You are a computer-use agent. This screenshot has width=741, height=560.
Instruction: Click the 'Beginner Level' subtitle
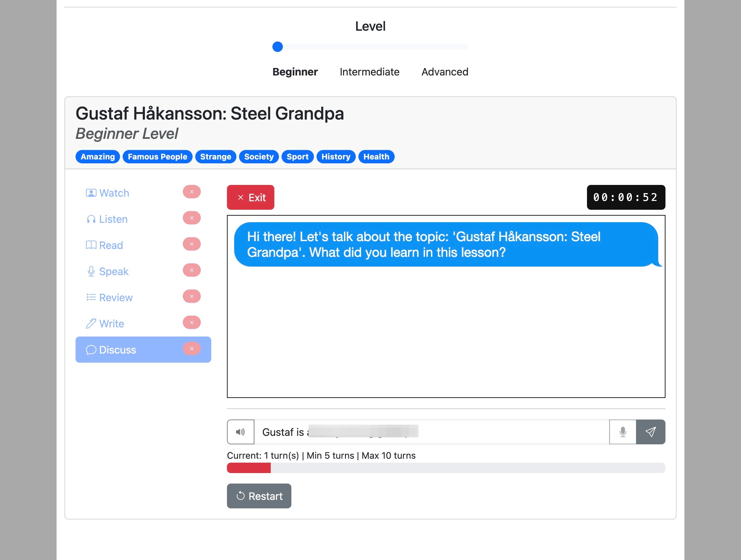(127, 134)
